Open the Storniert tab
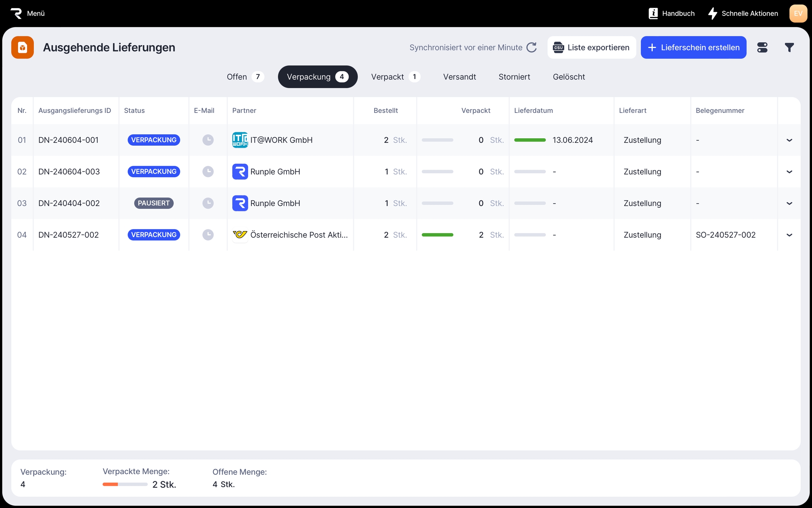Image resolution: width=812 pixels, height=508 pixels. (x=514, y=77)
